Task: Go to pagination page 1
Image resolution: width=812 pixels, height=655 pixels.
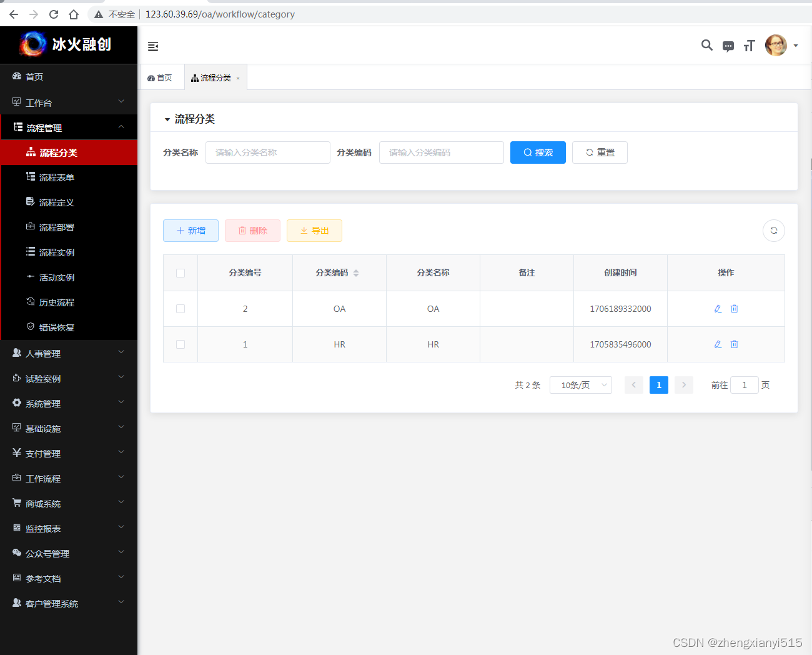Action: (659, 385)
